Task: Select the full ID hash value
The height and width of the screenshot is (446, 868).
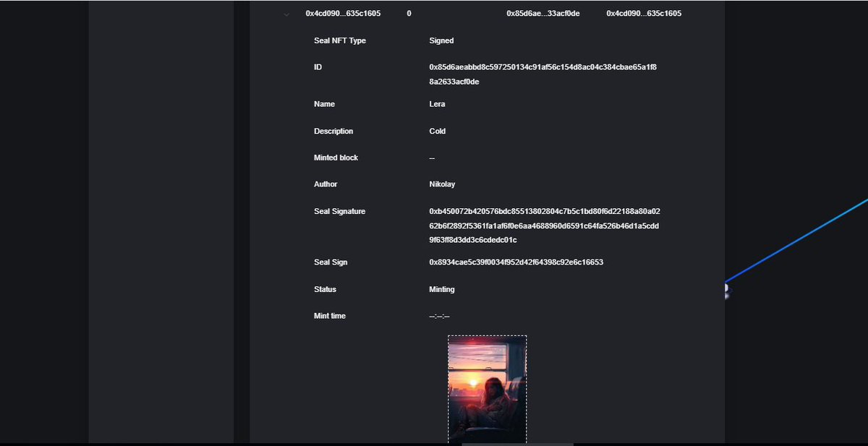Action: [x=542, y=74]
